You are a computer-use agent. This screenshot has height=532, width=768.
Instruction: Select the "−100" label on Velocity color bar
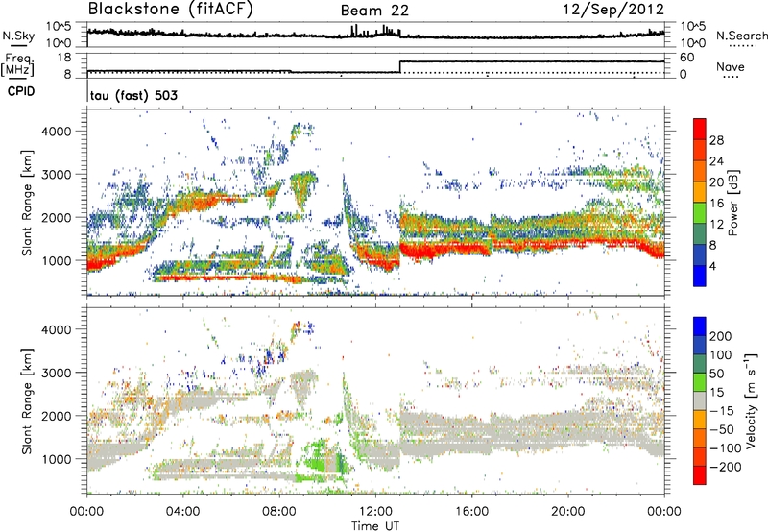726,448
